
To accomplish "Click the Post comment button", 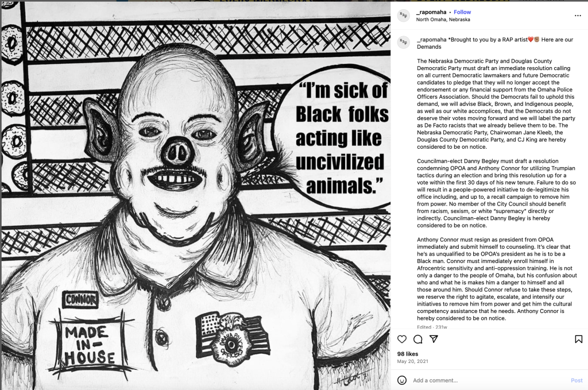I will click(577, 380).
